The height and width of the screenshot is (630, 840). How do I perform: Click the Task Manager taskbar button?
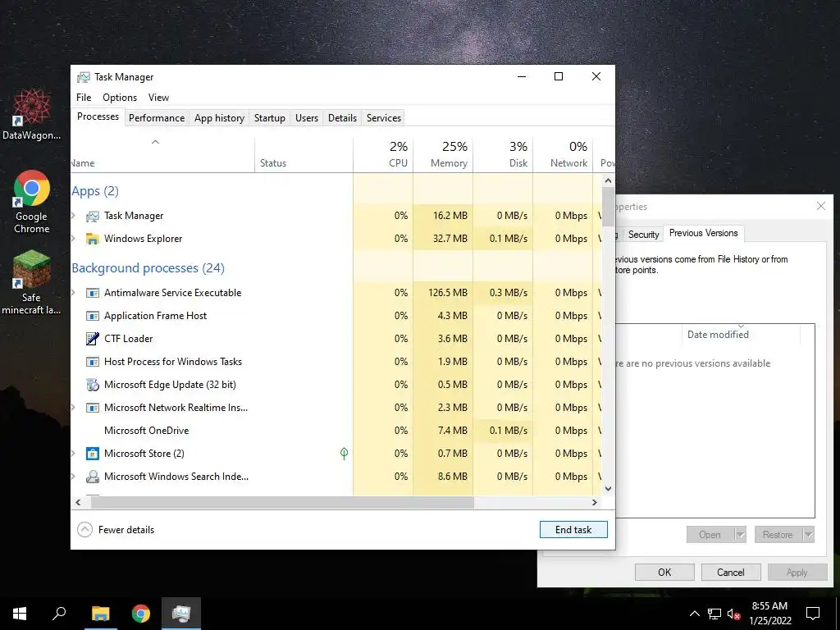tap(181, 614)
